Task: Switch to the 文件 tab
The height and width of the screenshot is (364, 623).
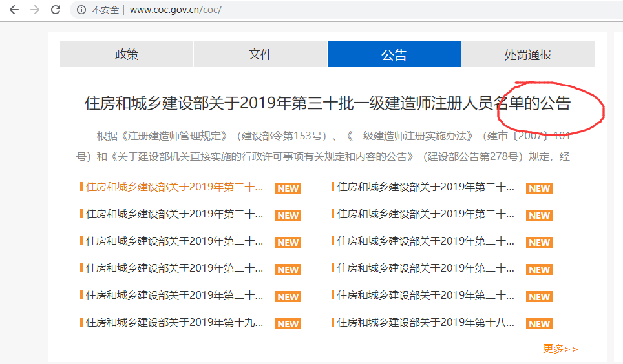Action: (260, 54)
